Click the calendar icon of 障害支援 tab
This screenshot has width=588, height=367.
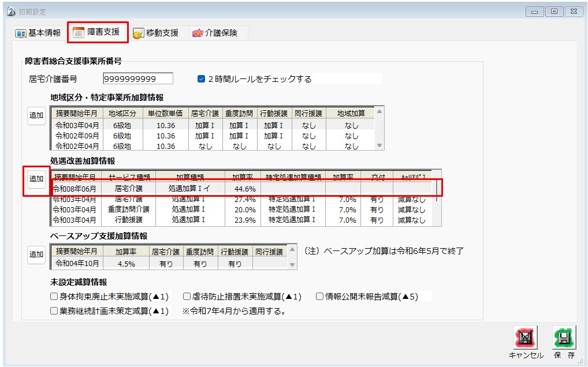click(78, 32)
